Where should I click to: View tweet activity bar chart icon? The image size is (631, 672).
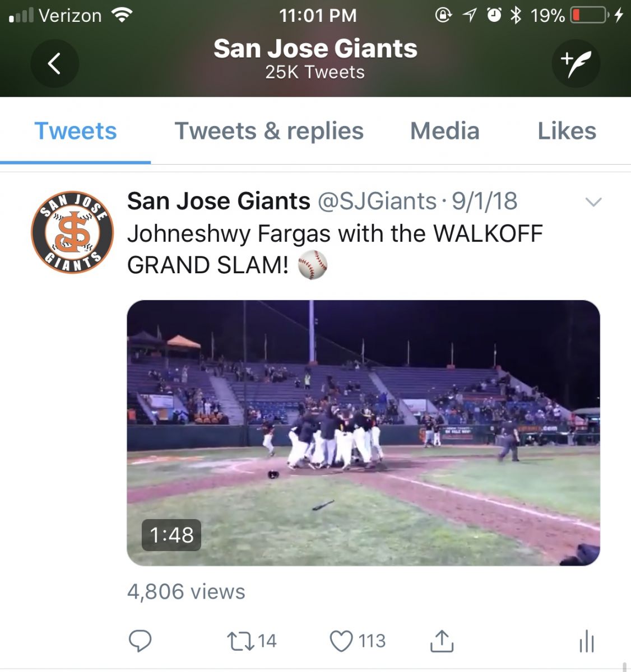point(587,641)
